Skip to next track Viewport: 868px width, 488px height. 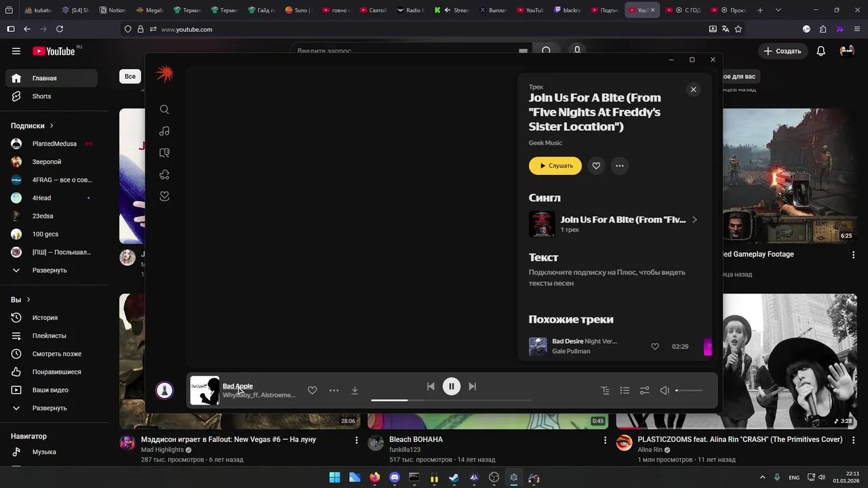(x=473, y=386)
